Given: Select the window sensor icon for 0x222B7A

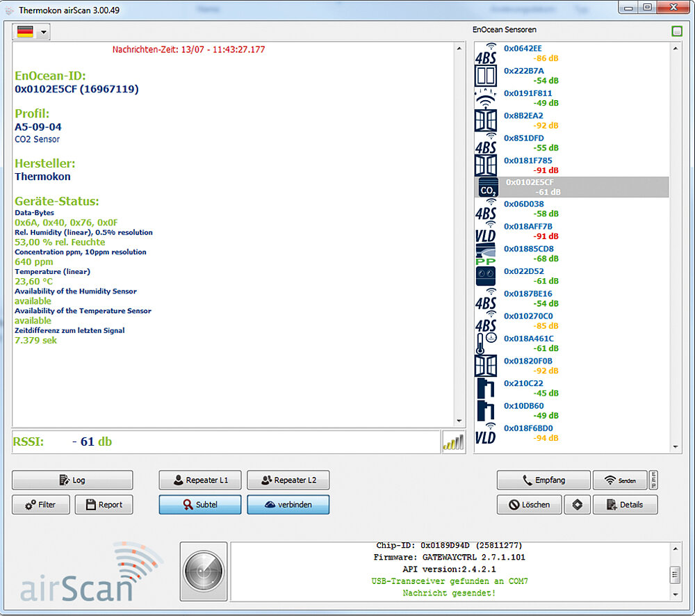Looking at the screenshot, I should 486,75.
